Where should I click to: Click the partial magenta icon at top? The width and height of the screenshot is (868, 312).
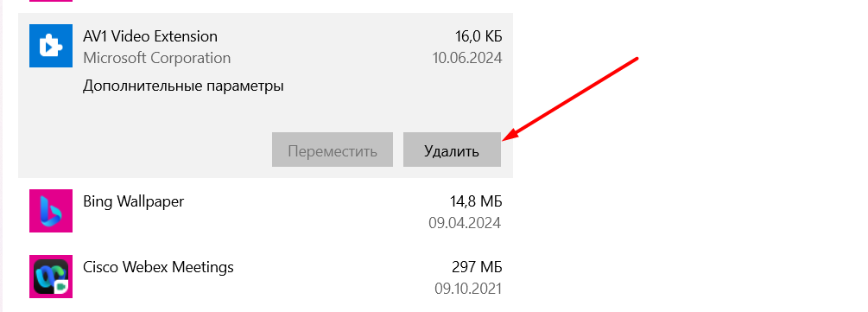[x=51, y=1]
